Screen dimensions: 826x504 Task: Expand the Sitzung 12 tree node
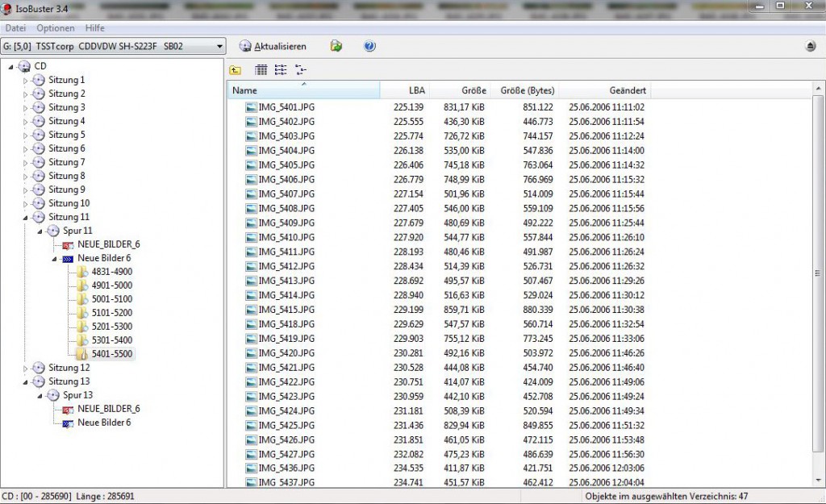pos(25,368)
